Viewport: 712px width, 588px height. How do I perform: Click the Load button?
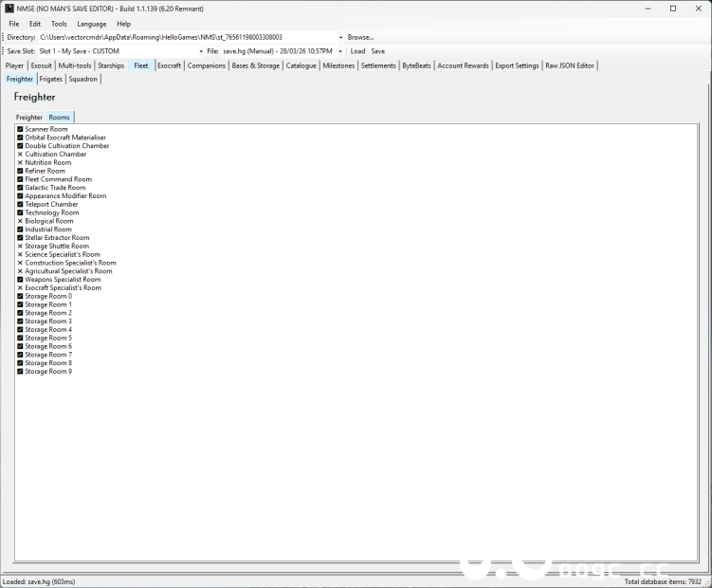click(357, 51)
